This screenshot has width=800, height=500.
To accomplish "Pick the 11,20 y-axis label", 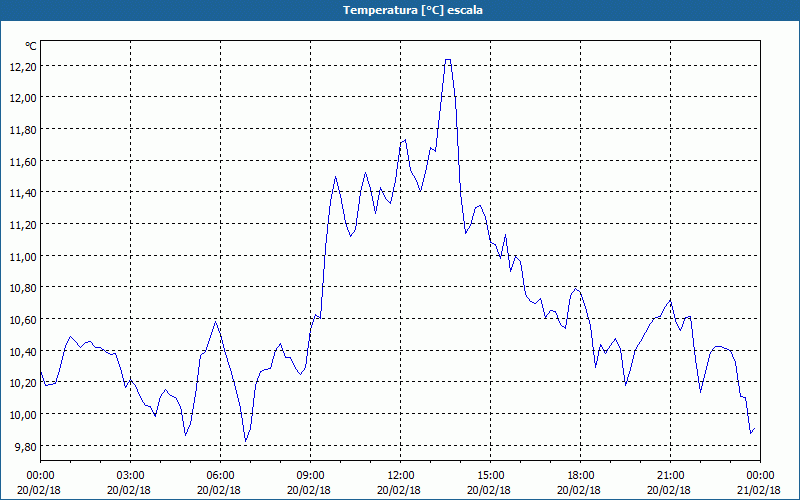I will [x=23, y=225].
